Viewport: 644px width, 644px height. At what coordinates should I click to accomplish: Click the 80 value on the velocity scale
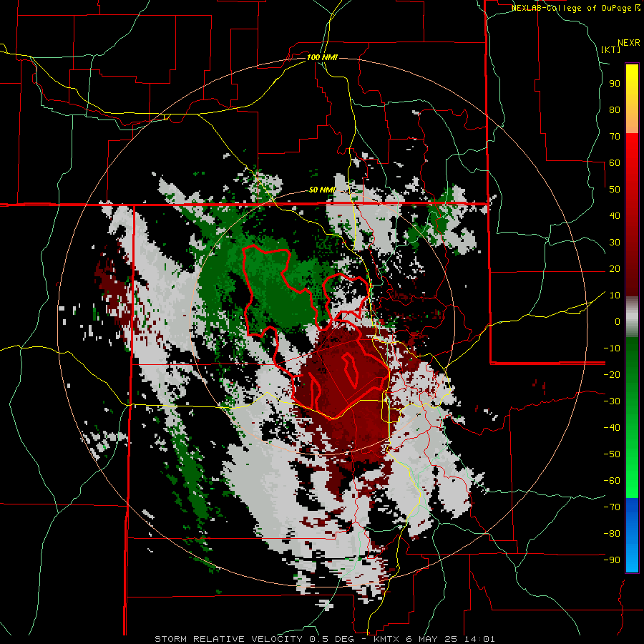pos(615,109)
